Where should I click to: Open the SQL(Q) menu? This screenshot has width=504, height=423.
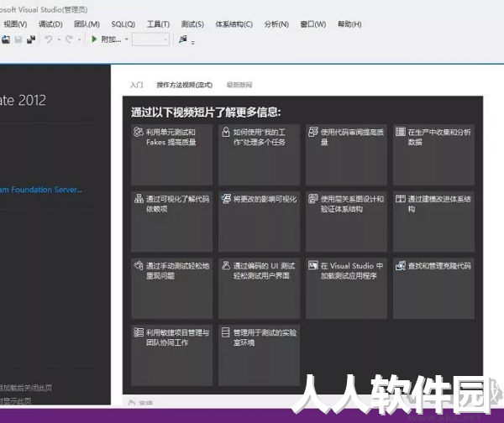click(x=123, y=24)
